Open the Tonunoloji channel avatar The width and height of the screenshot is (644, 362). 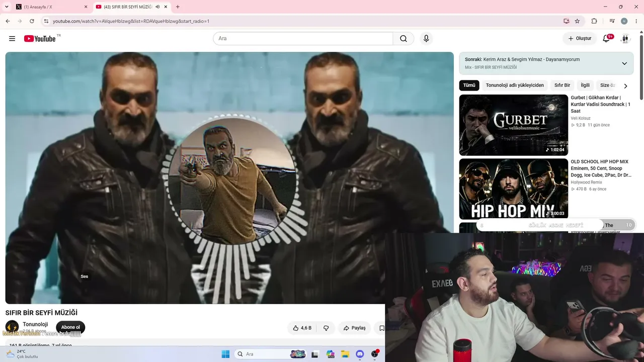pyautogui.click(x=12, y=327)
